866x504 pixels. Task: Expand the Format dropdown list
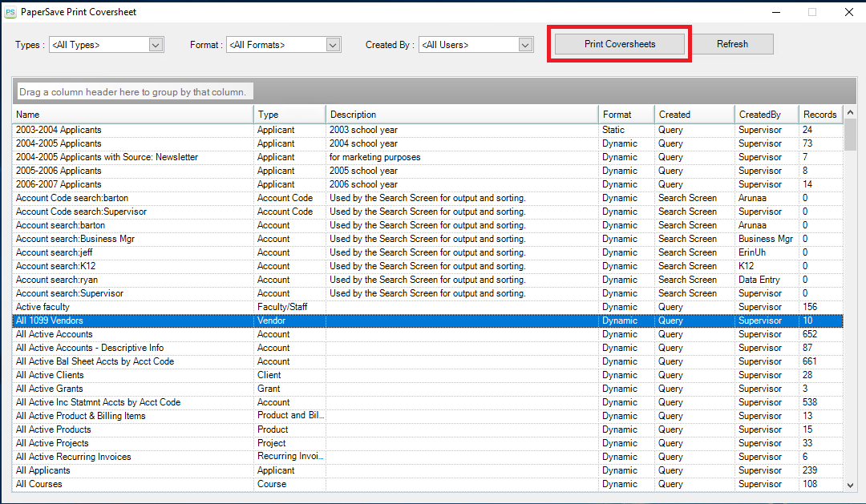coord(334,45)
